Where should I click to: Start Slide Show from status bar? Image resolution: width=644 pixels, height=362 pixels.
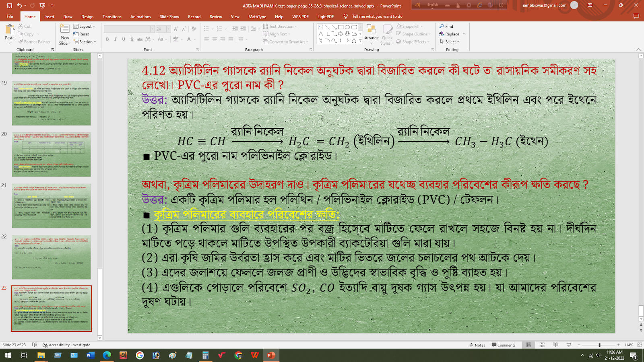[568, 345]
